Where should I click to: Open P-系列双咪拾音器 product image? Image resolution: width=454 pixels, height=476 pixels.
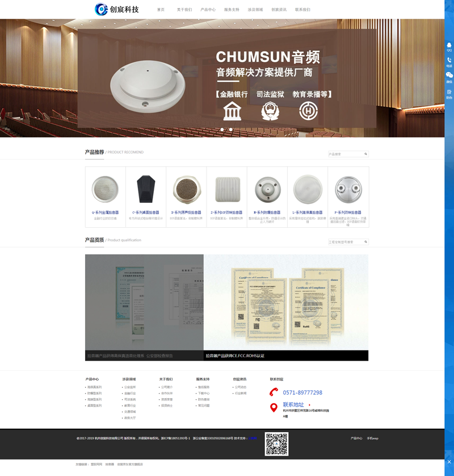348,190
